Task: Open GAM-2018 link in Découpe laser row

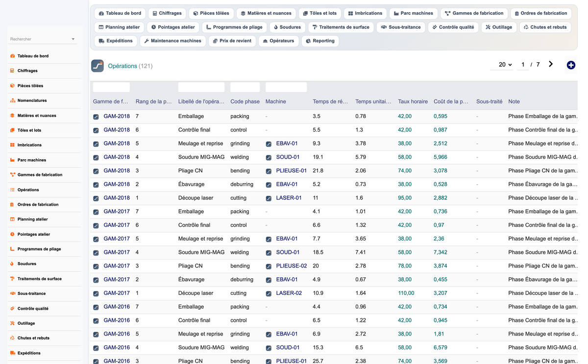Action: tap(117, 198)
